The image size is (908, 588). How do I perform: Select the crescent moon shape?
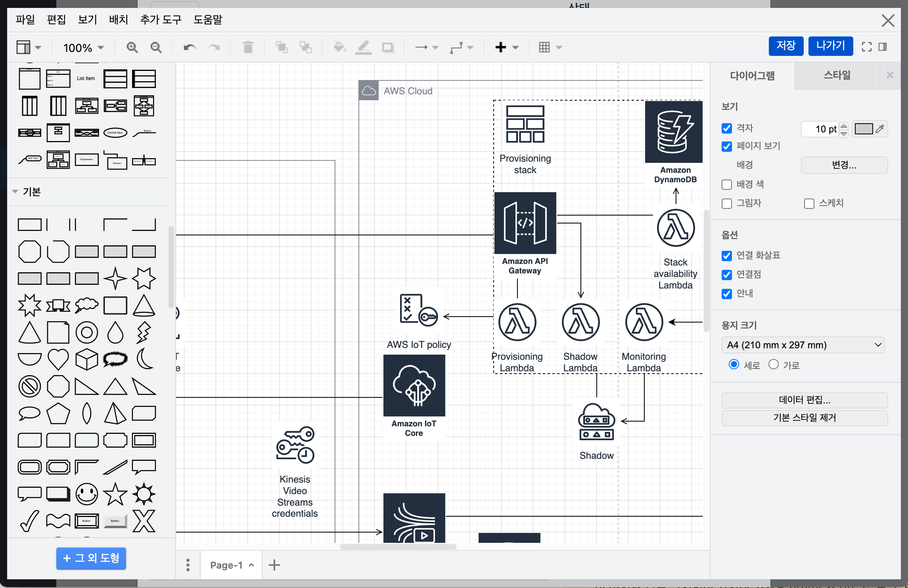[x=144, y=359]
